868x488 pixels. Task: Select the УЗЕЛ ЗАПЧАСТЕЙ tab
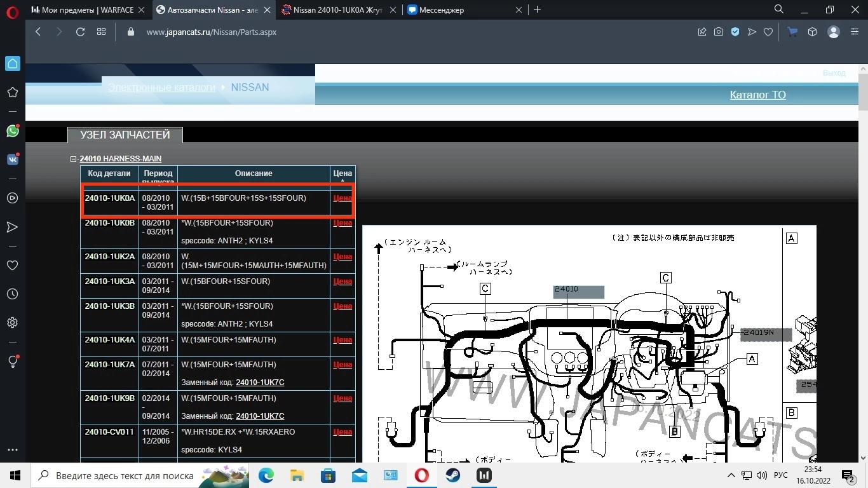coord(125,135)
